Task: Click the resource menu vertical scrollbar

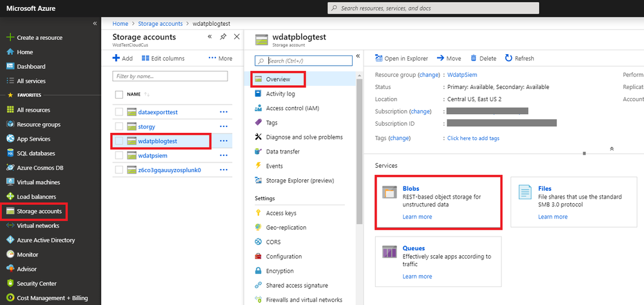Action: pyautogui.click(x=359, y=151)
